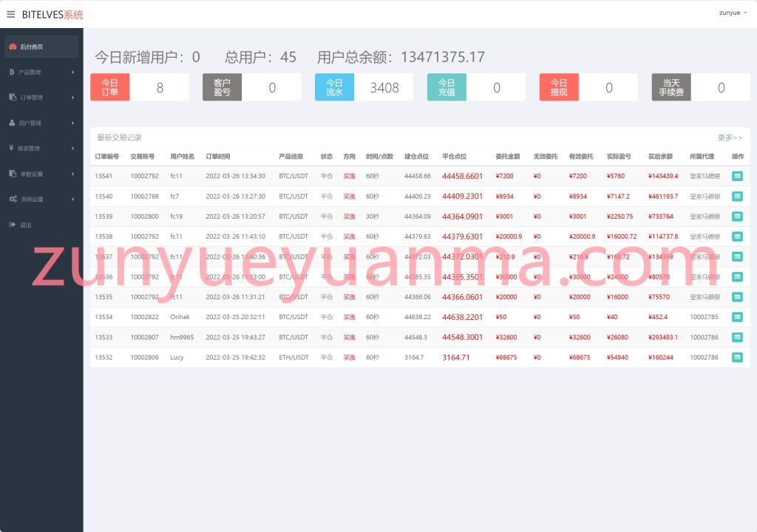Open the detail icon for order 13536

click(x=737, y=276)
